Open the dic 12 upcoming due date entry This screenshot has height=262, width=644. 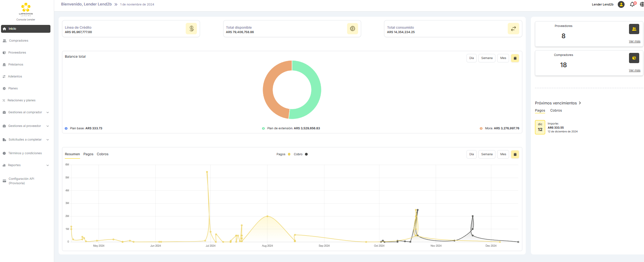point(540,127)
